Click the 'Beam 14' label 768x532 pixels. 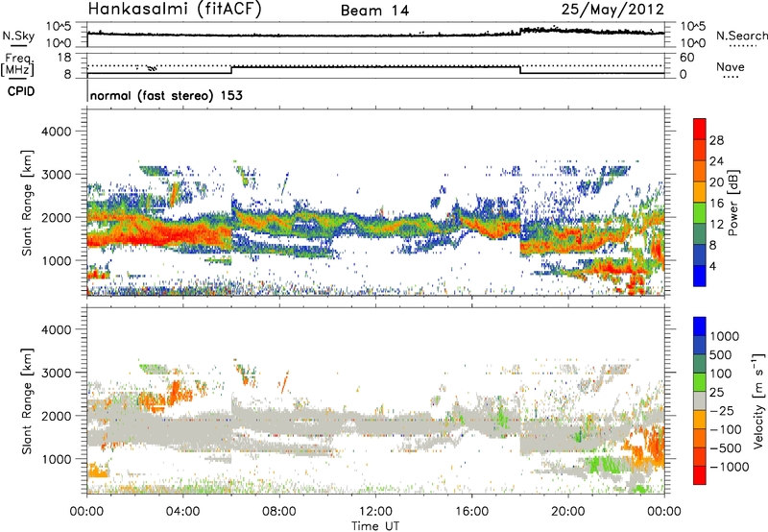click(374, 11)
